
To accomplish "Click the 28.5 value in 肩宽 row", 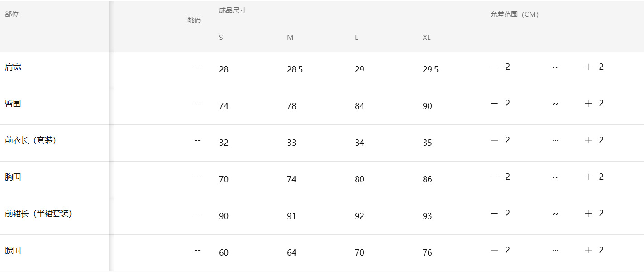I will click(x=295, y=70).
